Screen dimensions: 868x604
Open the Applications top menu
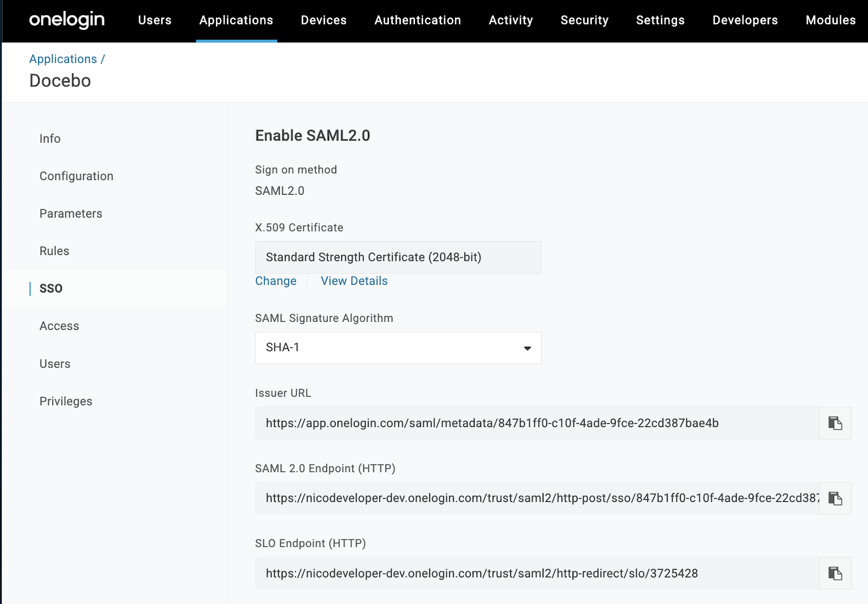(x=236, y=20)
